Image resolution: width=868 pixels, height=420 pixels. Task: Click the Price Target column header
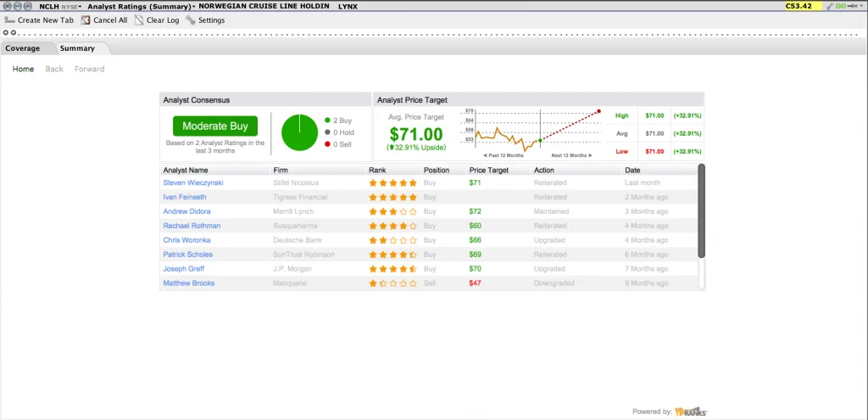click(489, 170)
